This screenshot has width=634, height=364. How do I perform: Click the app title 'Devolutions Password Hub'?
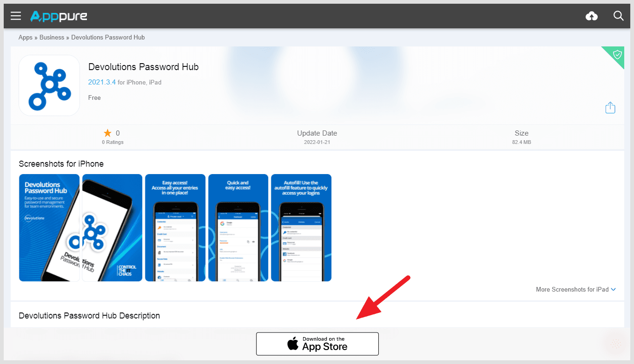click(x=144, y=67)
